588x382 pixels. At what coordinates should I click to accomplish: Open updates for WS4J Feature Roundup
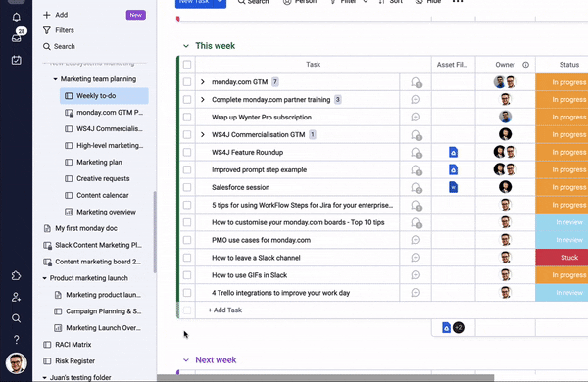click(416, 152)
